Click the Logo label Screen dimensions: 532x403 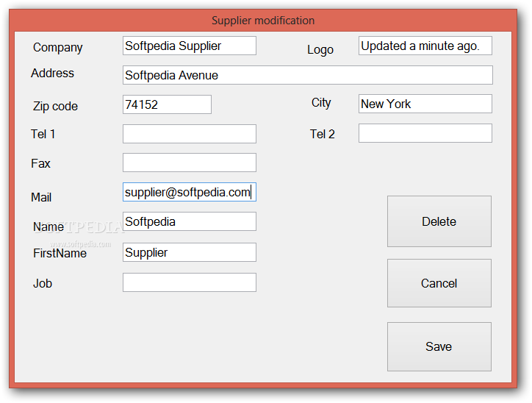pos(320,50)
